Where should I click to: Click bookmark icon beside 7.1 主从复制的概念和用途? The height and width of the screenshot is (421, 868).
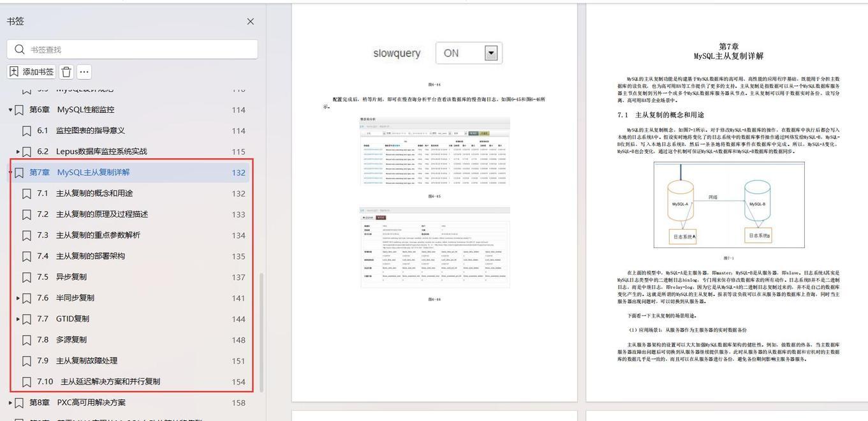pos(27,193)
